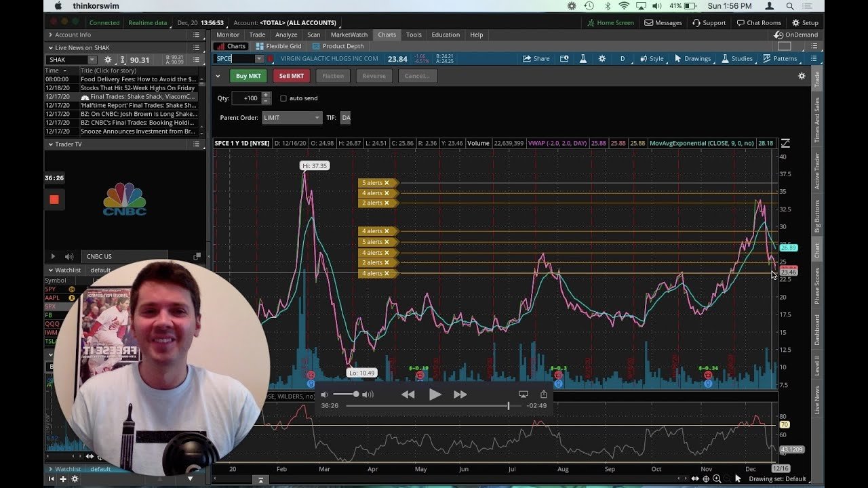Viewport: 868px width, 488px height.
Task: Adjust the video volume slider
Action: (x=346, y=394)
